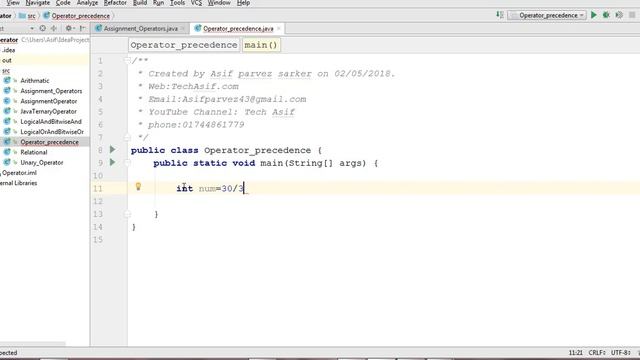Select Assignment_Operators in project tree

(x=51, y=91)
